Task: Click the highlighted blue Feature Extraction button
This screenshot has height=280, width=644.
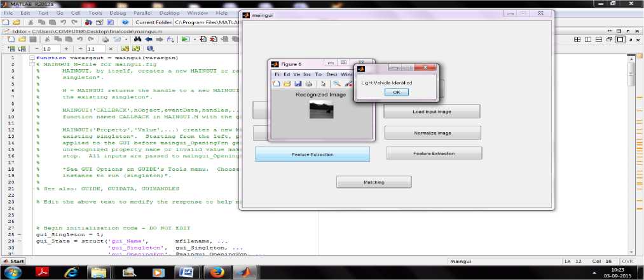Action: 312,154
